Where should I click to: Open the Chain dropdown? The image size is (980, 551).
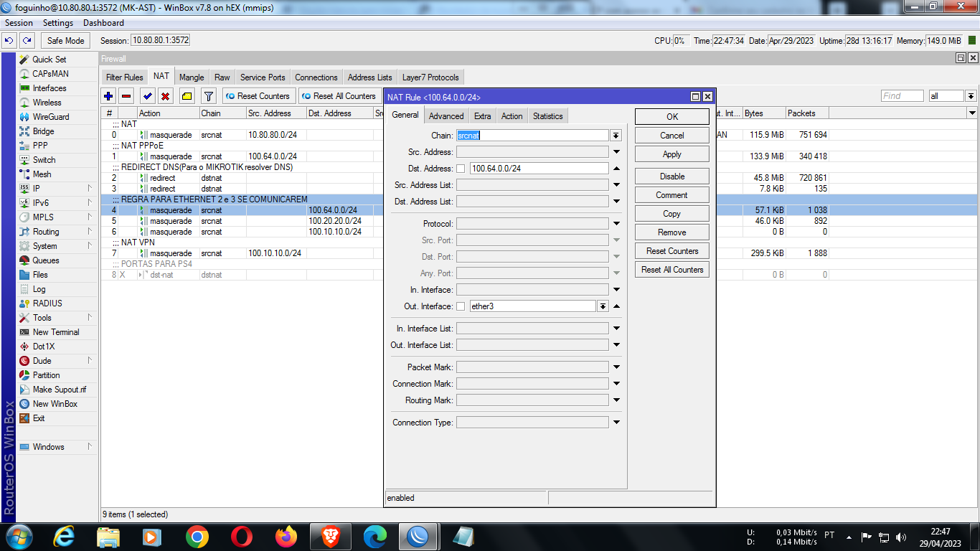pos(616,136)
